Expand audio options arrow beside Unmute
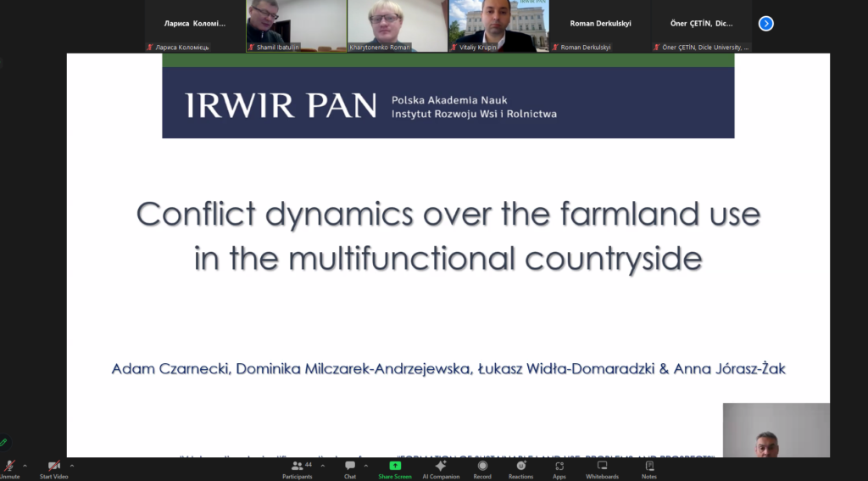The image size is (868, 481). tap(25, 466)
